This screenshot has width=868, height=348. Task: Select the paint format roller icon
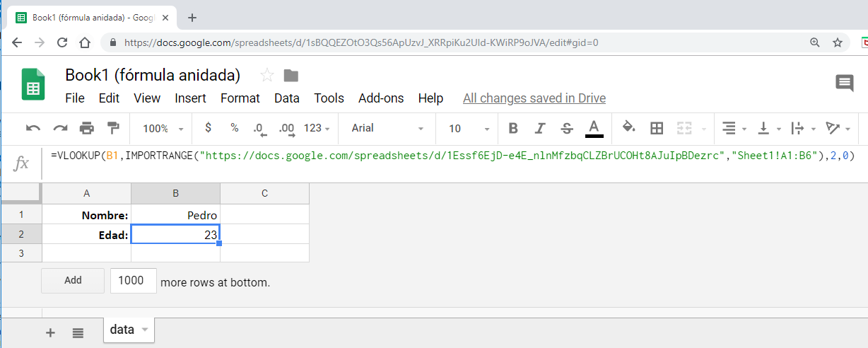113,128
